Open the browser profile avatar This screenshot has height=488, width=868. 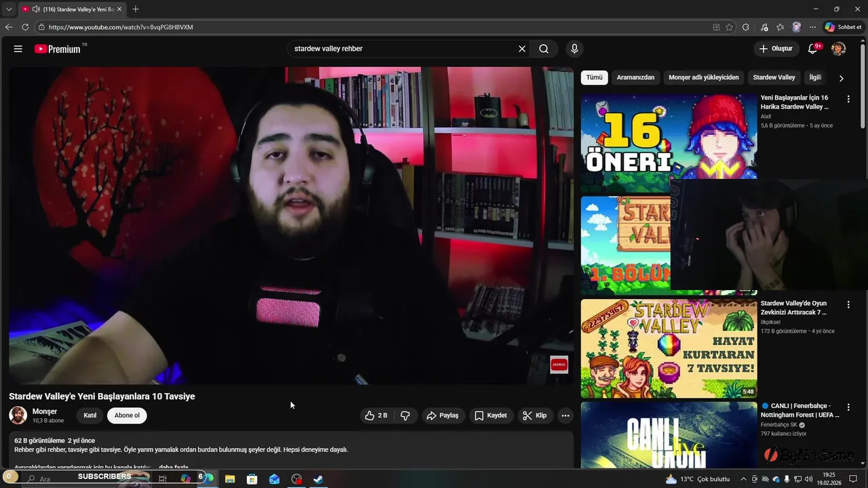[797, 27]
